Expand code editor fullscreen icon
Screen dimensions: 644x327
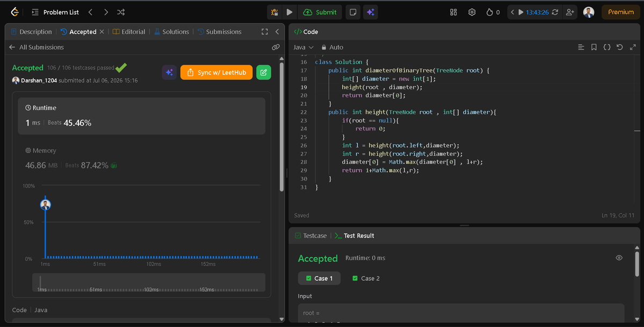633,47
